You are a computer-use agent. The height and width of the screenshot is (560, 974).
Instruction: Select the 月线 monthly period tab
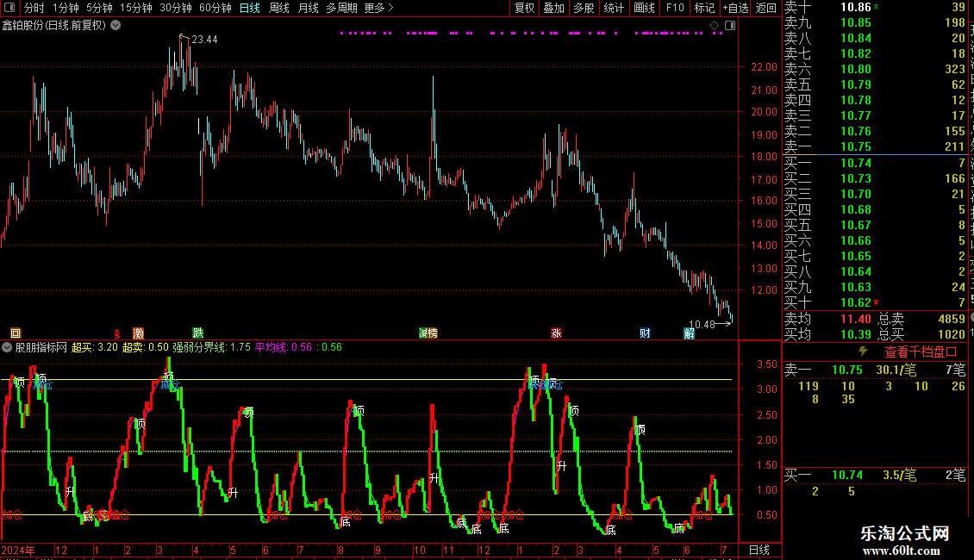point(308,8)
